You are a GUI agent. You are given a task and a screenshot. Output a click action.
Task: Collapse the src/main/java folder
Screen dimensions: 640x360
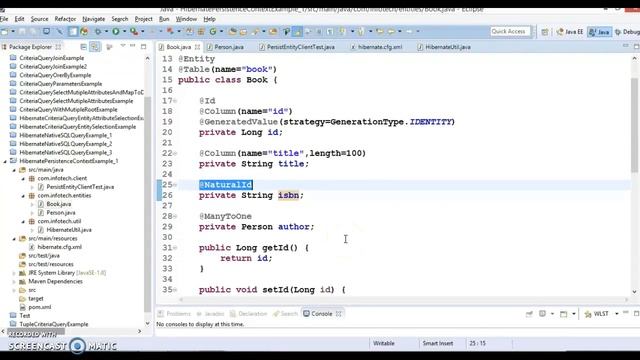click(x=14, y=170)
